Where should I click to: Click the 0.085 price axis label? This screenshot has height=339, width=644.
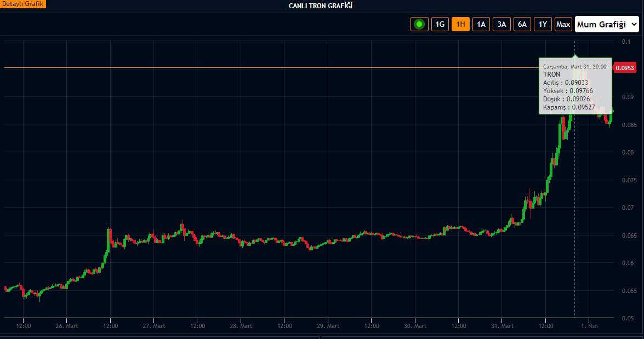pyautogui.click(x=629, y=125)
